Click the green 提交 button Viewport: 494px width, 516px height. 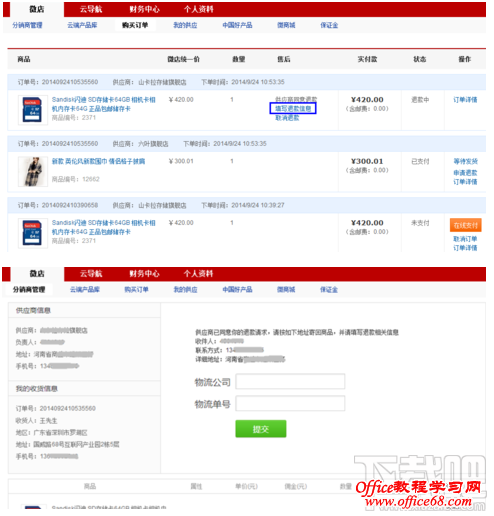(261, 429)
